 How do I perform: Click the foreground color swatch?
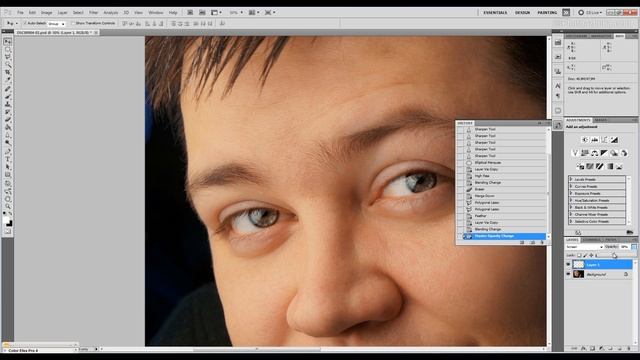(6, 220)
